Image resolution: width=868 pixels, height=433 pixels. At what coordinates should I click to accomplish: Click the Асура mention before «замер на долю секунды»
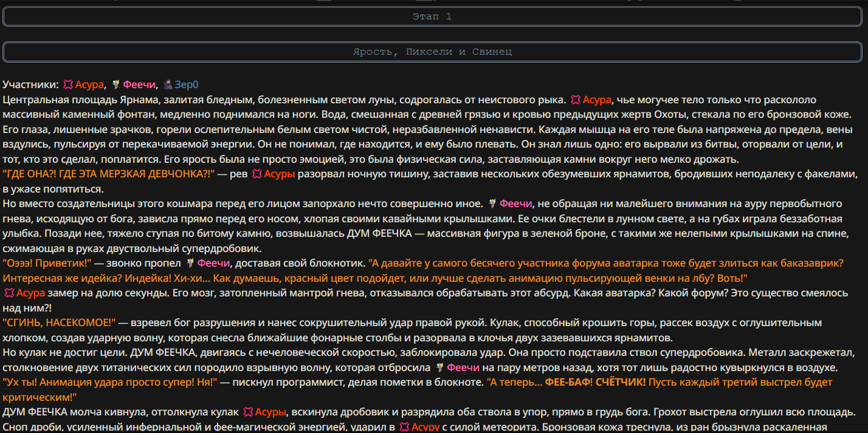pyautogui.click(x=30, y=293)
